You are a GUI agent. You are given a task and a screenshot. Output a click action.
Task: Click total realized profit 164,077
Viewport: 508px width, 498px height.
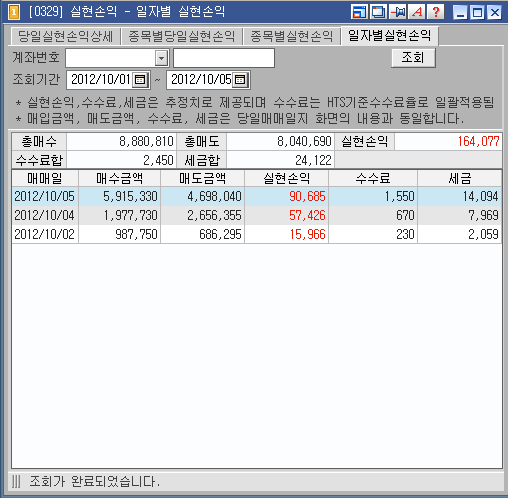point(478,141)
